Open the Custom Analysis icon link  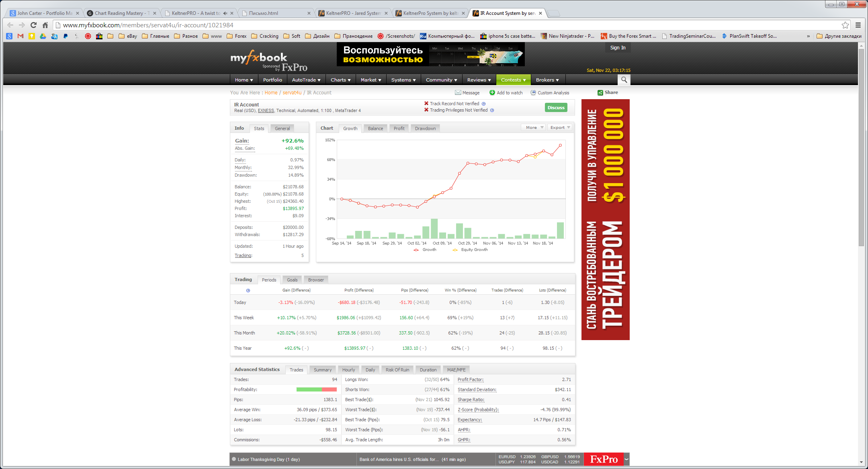[x=533, y=93]
